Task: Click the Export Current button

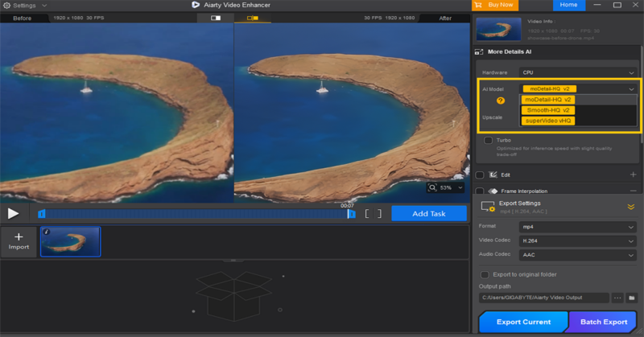Action: [x=522, y=322]
